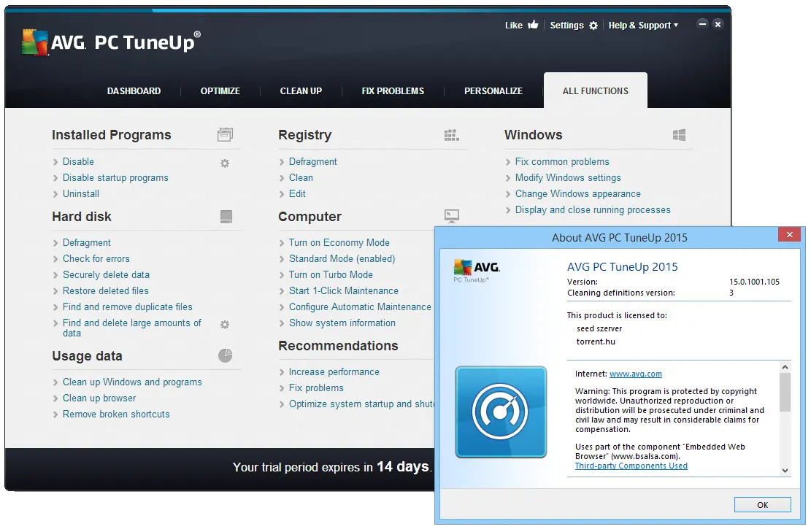The width and height of the screenshot is (811, 532).
Task: Close the About AVG PC TuneUp dialog
Action: coord(789,235)
